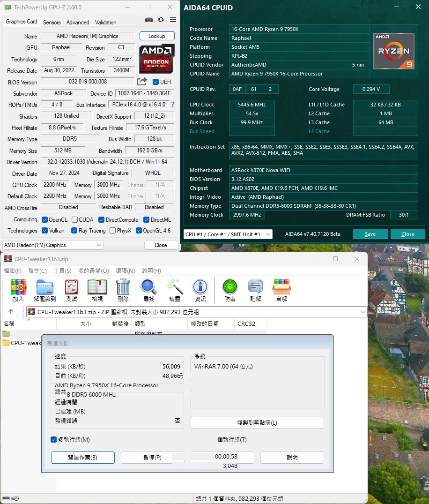The width and height of the screenshot is (429, 504).
Task: Click the Lookup button in GPU-Z
Action: 157,36
